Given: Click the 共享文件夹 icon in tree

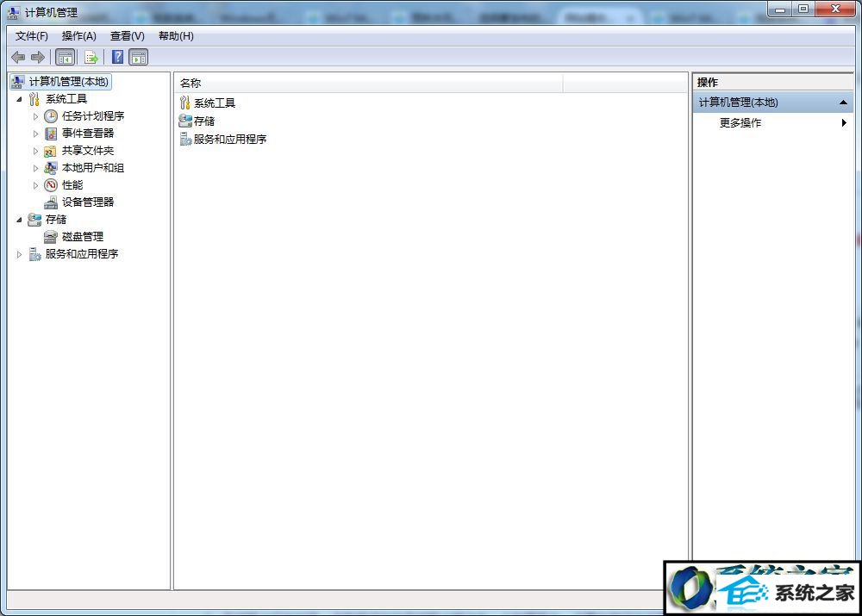Looking at the screenshot, I should (x=50, y=151).
